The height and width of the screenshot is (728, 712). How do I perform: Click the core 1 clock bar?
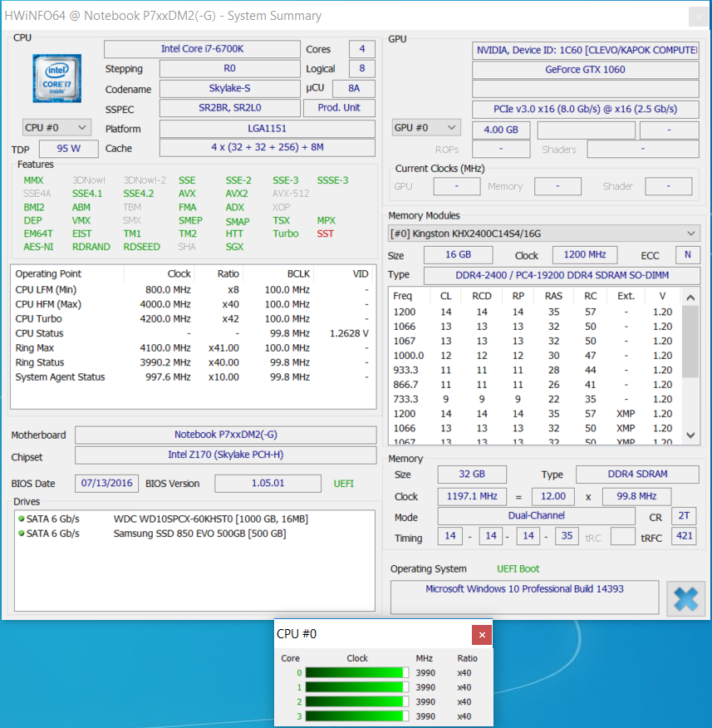(357, 687)
